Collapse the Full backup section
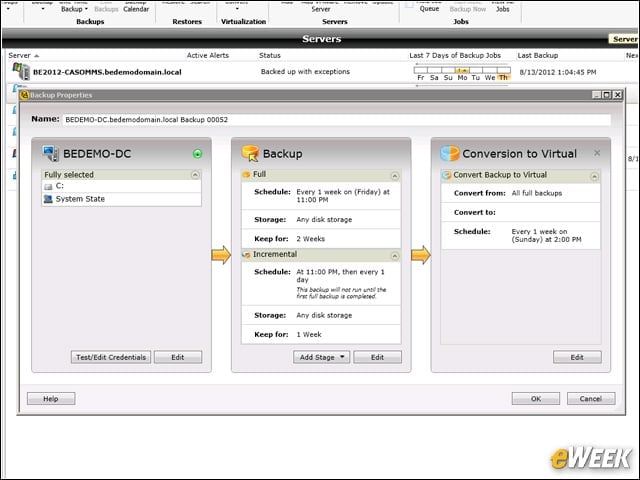Image resolution: width=640 pixels, height=480 pixels. click(395, 176)
